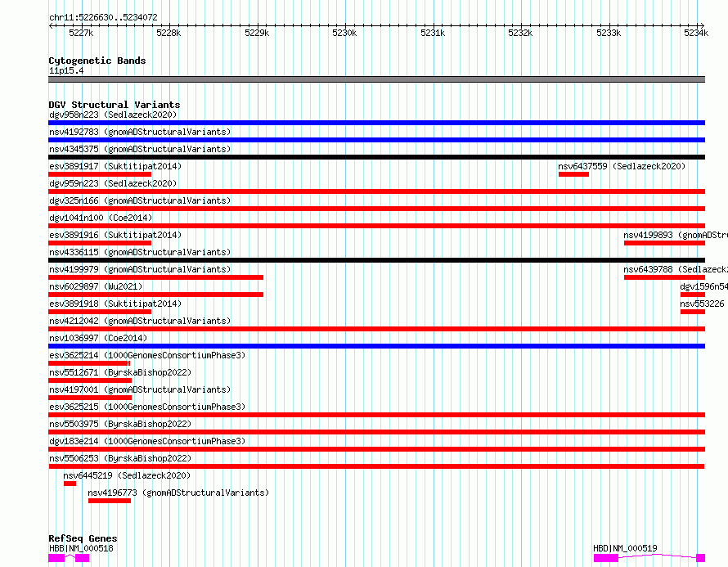Open the nsv5506253 (ByrskaBishop2022) label
728x567 pixels.
120,458
